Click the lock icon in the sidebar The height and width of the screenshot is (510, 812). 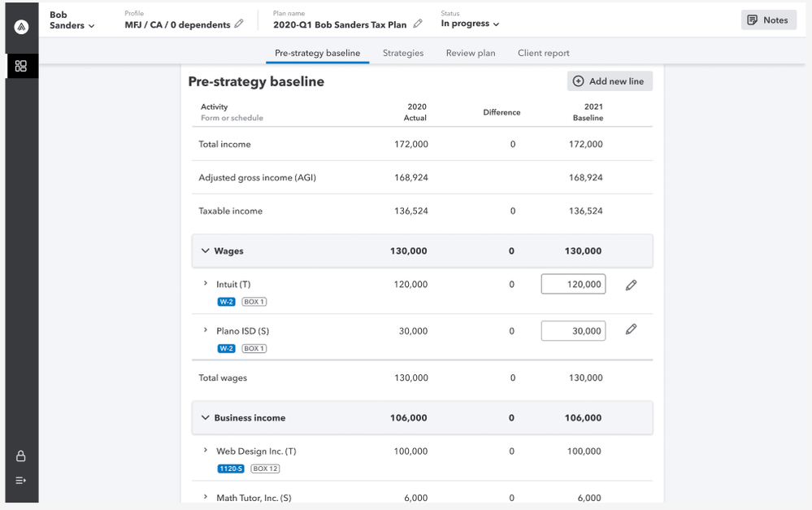pos(21,456)
